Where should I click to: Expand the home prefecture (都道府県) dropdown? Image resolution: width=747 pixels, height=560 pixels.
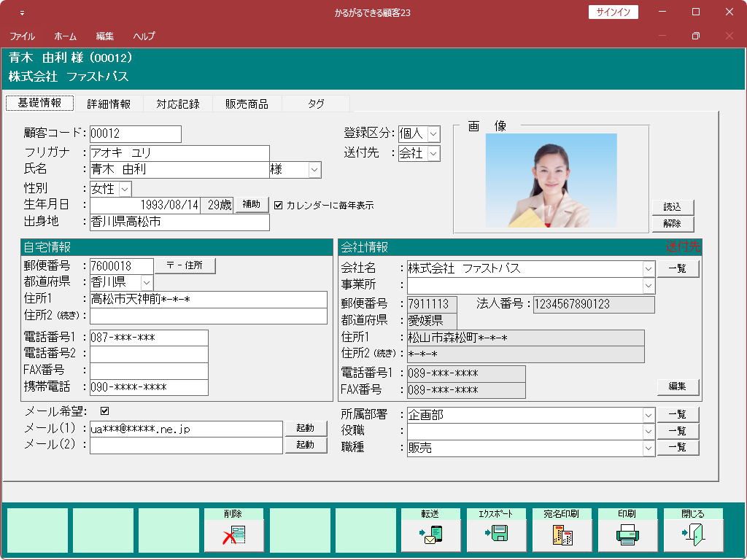(147, 282)
